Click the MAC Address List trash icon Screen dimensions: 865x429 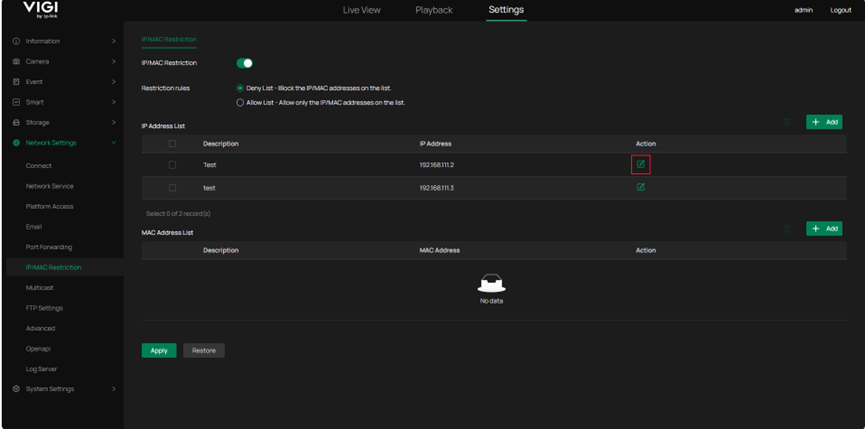coord(787,229)
